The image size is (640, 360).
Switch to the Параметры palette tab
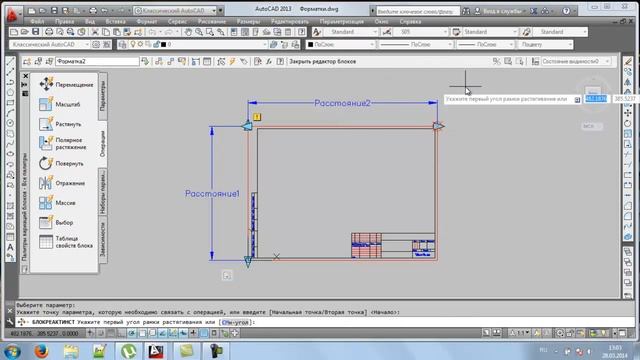pyautogui.click(x=102, y=97)
